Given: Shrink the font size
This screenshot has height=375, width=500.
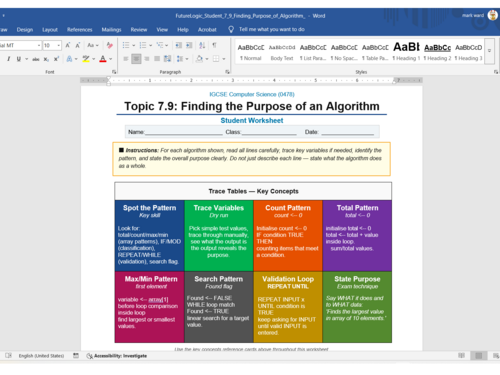Looking at the screenshot, I should pos(78,45).
